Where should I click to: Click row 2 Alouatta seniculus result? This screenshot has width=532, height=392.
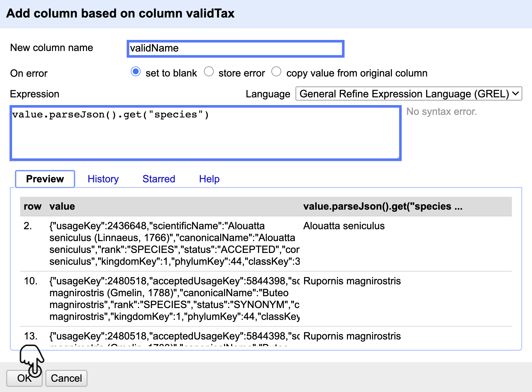(344, 226)
